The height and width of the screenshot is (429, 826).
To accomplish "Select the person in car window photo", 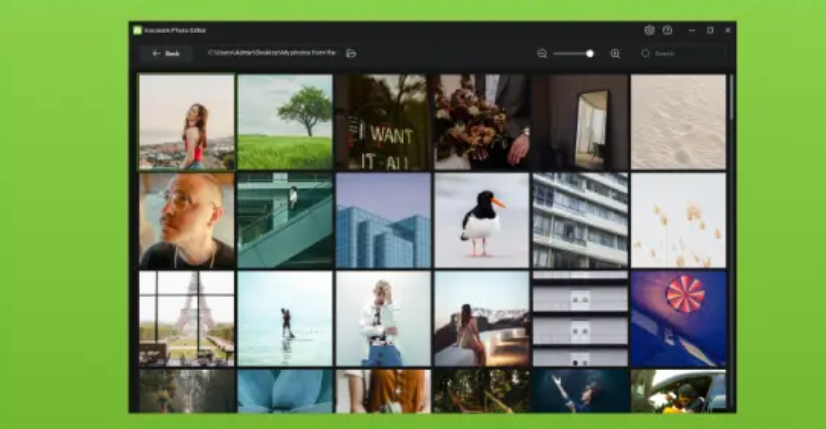I will click(x=678, y=391).
